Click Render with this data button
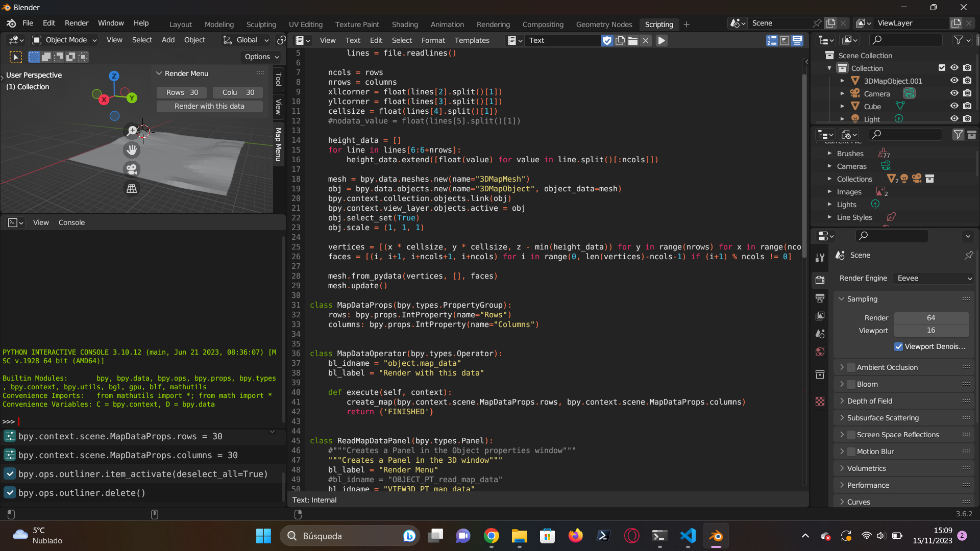Image resolution: width=980 pixels, height=551 pixels. pyautogui.click(x=209, y=106)
